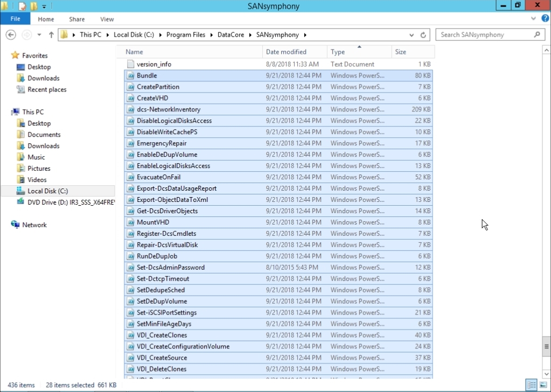
Task: Open Music under This PC
Action: [x=36, y=157]
